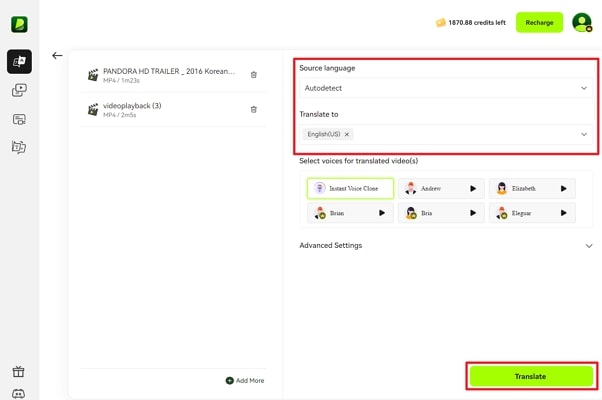The width and height of the screenshot is (602, 400).
Task: Click Add More to add videos
Action: 246,381
